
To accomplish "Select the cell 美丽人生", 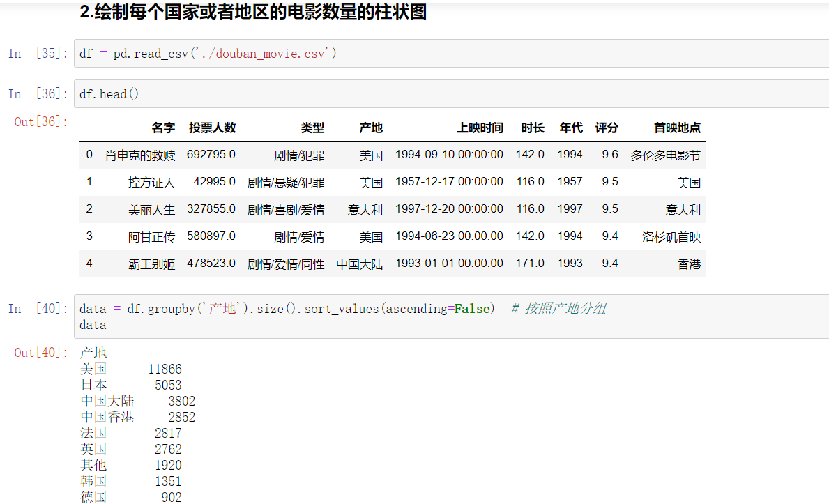I will (151, 209).
